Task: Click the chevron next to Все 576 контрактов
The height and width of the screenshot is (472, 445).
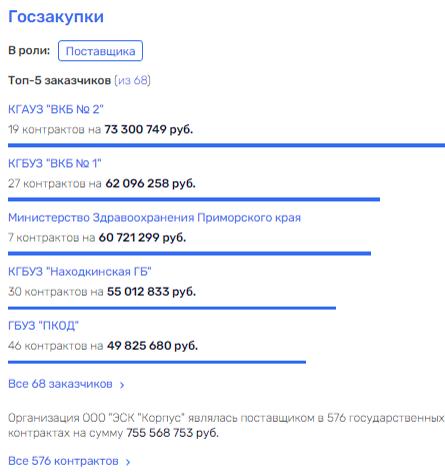Action: [x=128, y=462]
